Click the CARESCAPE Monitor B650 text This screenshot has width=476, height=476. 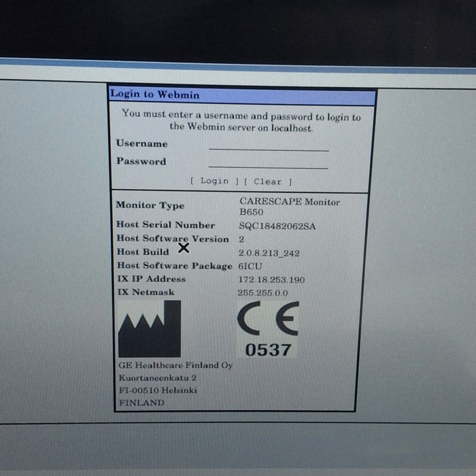coord(289,207)
